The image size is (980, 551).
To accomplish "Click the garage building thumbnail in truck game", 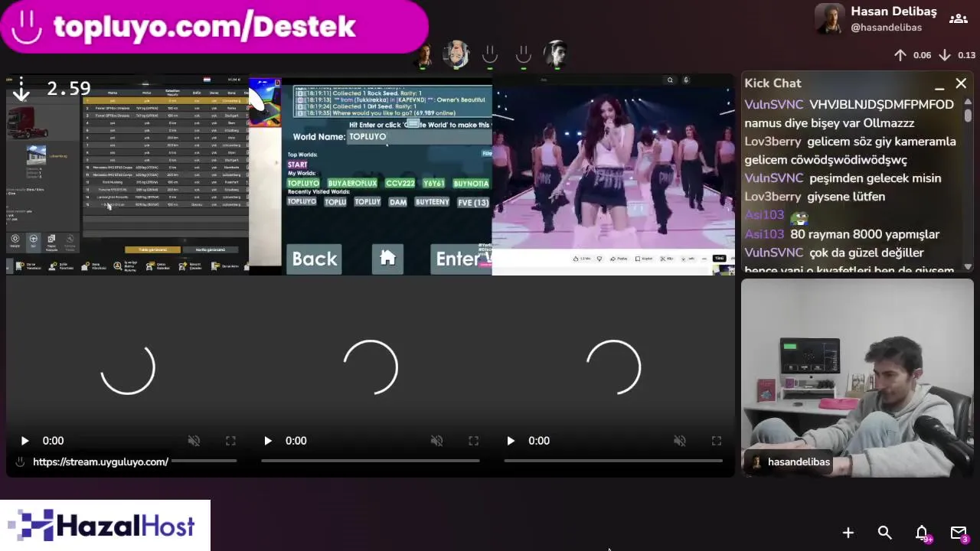I will click(37, 156).
